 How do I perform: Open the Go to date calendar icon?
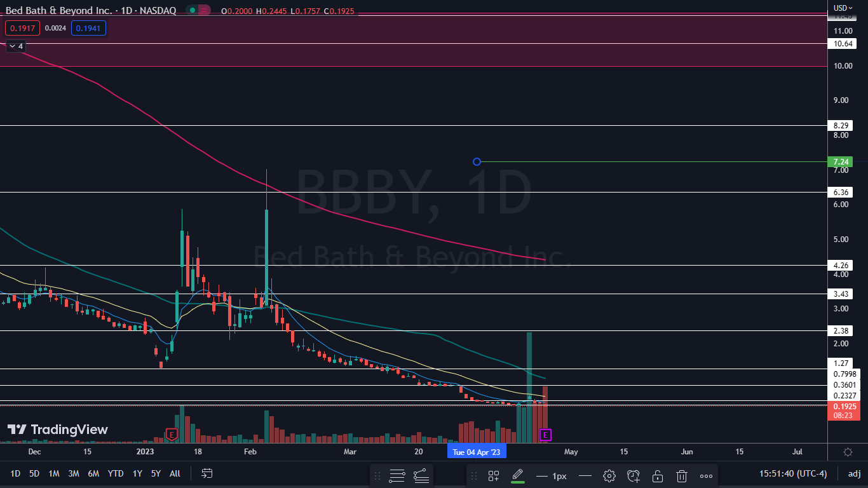(x=207, y=473)
